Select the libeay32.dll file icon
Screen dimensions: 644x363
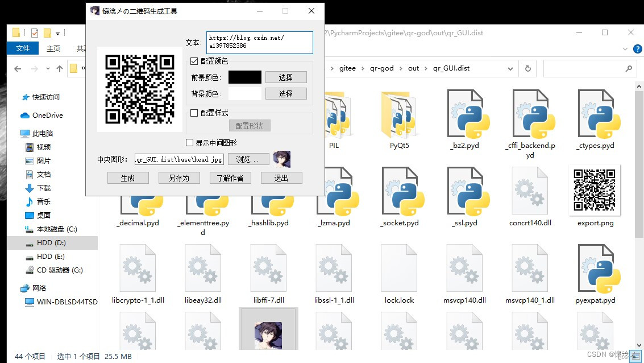tap(203, 268)
